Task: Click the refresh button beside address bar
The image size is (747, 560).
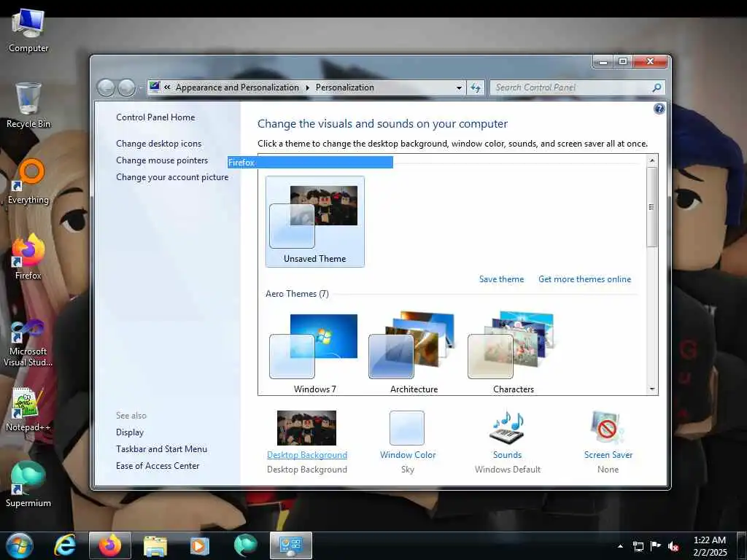Action: coord(476,87)
